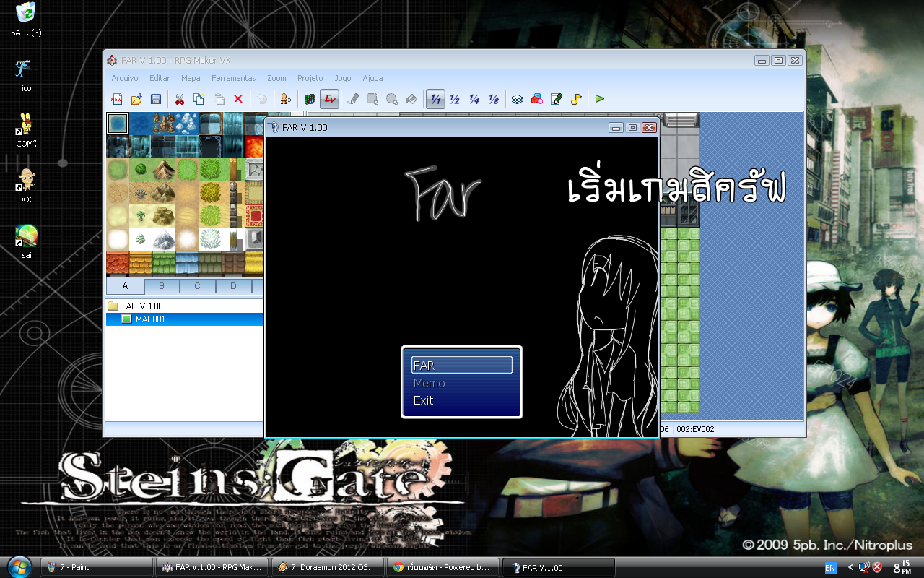Click the character figure icon in toolbar
Image resolution: width=924 pixels, height=578 pixels.
click(x=286, y=99)
